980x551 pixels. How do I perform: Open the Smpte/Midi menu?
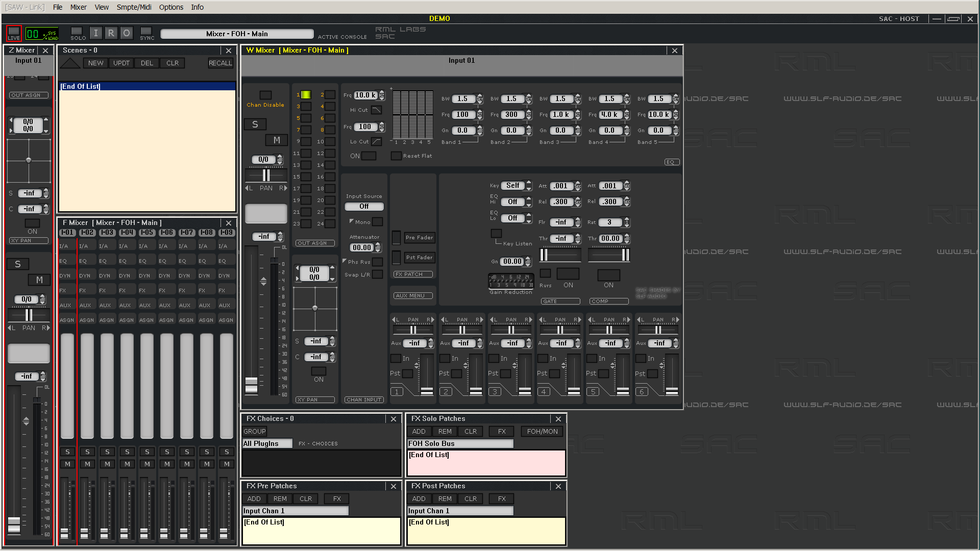134,7
